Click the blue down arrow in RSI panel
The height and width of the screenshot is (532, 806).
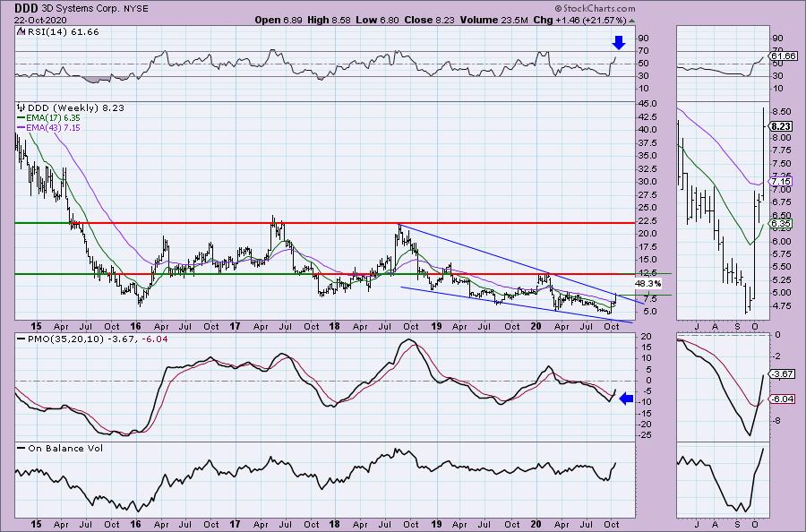pos(618,42)
